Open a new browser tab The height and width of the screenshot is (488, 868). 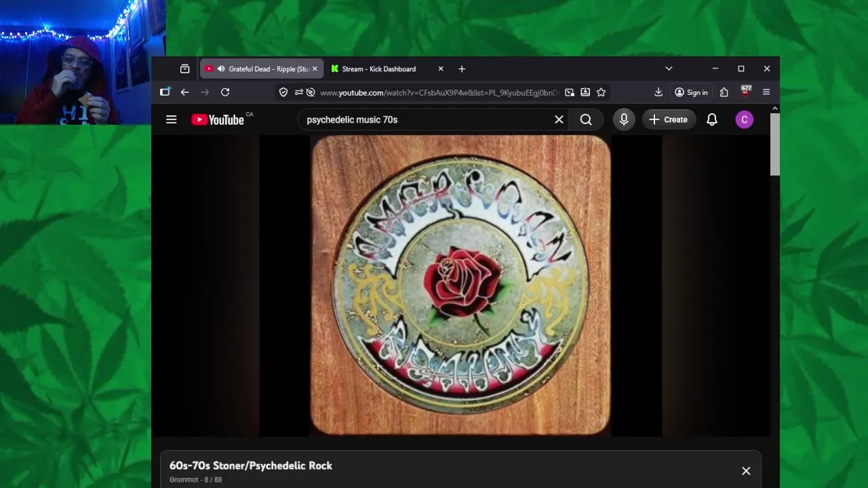462,69
